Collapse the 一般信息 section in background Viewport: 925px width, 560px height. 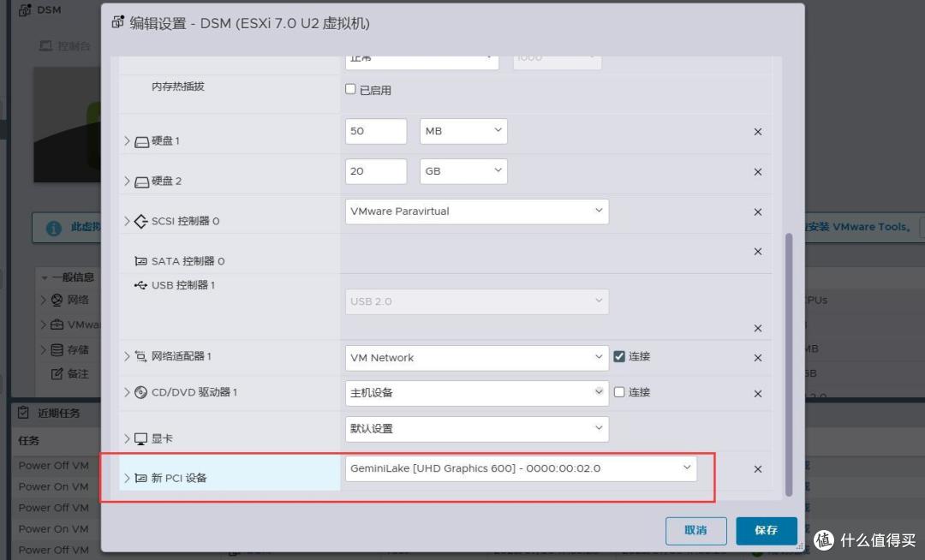pyautogui.click(x=45, y=277)
